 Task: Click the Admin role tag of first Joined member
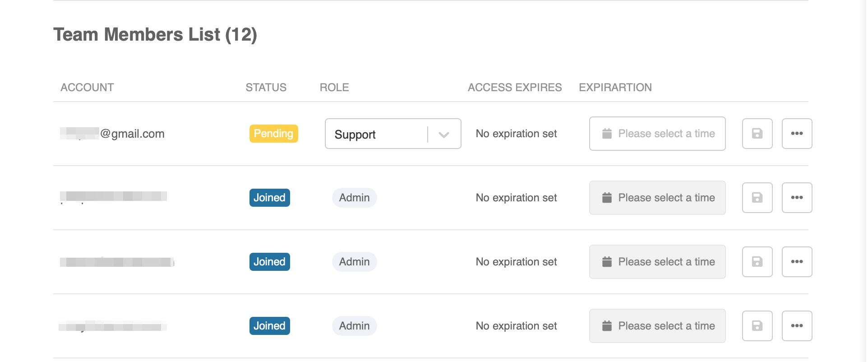pos(354,198)
